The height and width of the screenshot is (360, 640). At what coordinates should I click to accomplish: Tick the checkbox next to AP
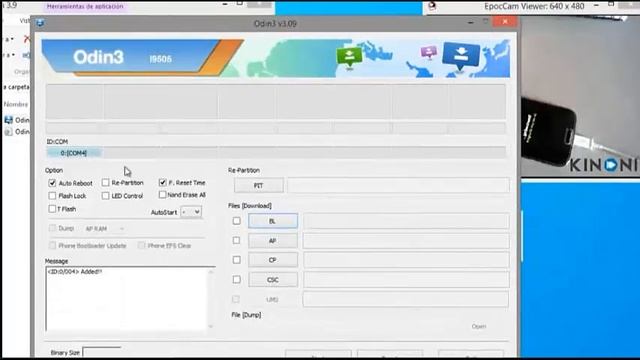click(236, 240)
